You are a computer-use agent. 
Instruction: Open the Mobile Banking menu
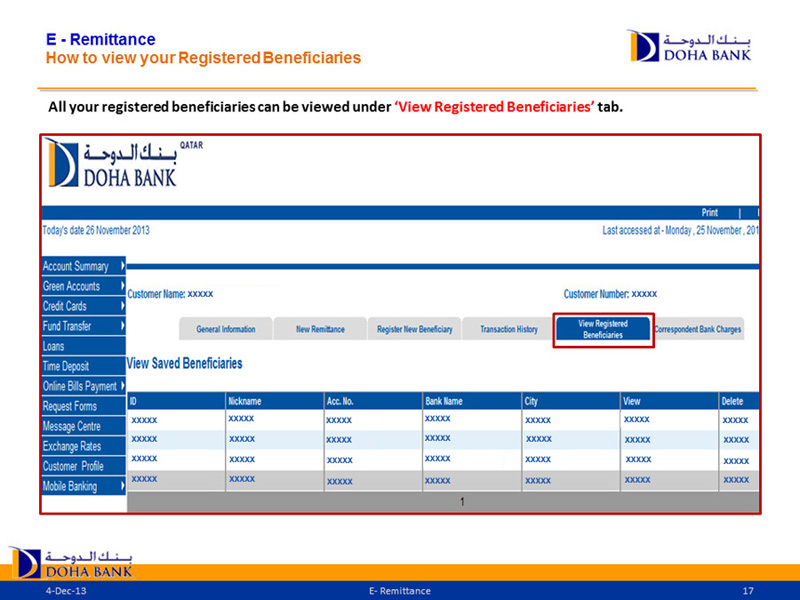[70, 486]
